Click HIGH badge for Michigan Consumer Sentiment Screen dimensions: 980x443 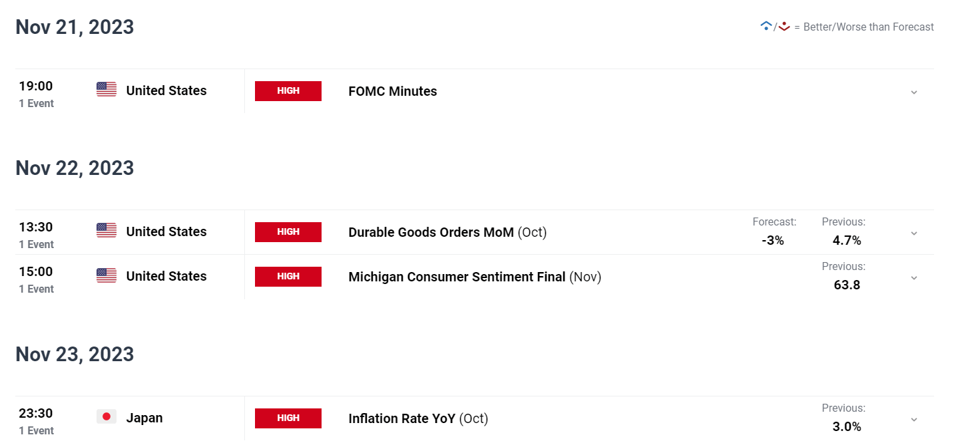click(x=288, y=277)
